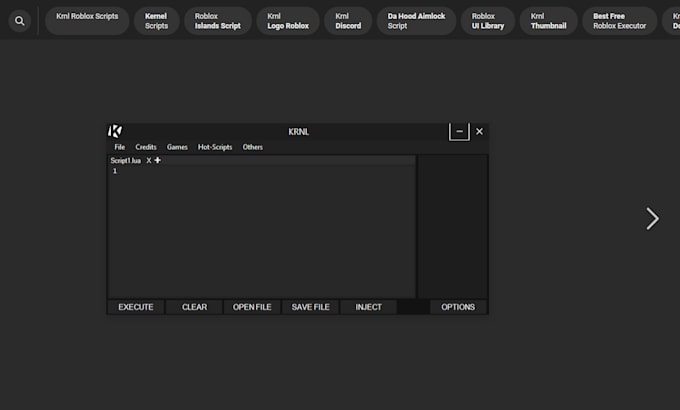Open the File menu
Image resolution: width=680 pixels, height=410 pixels.
120,147
